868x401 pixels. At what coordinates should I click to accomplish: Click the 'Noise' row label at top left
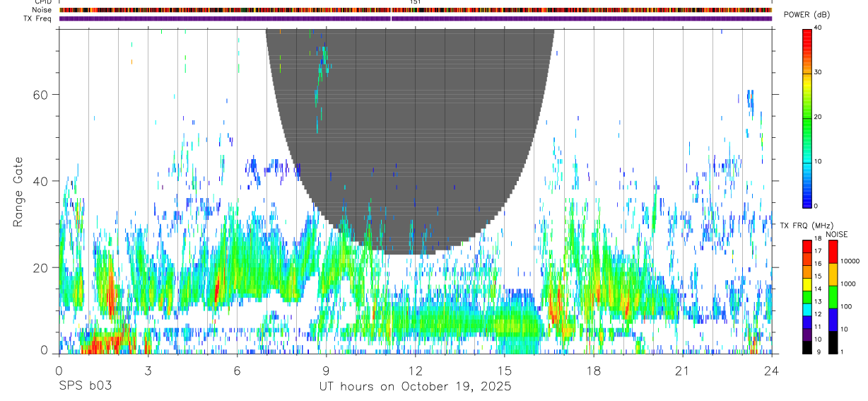42,11
